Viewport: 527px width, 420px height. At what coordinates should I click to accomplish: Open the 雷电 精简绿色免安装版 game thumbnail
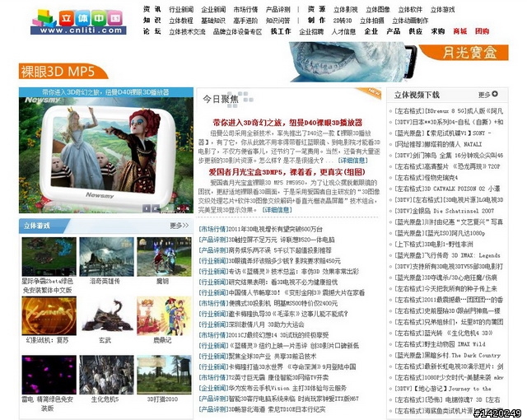[x=49, y=375]
